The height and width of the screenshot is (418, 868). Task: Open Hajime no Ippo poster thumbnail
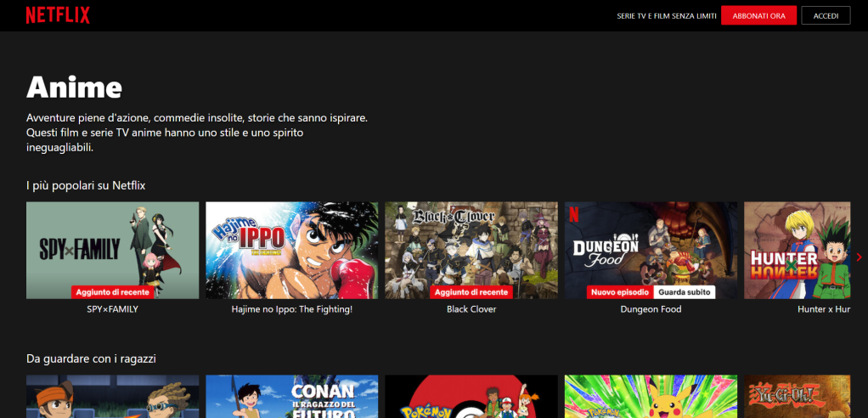[291, 246]
